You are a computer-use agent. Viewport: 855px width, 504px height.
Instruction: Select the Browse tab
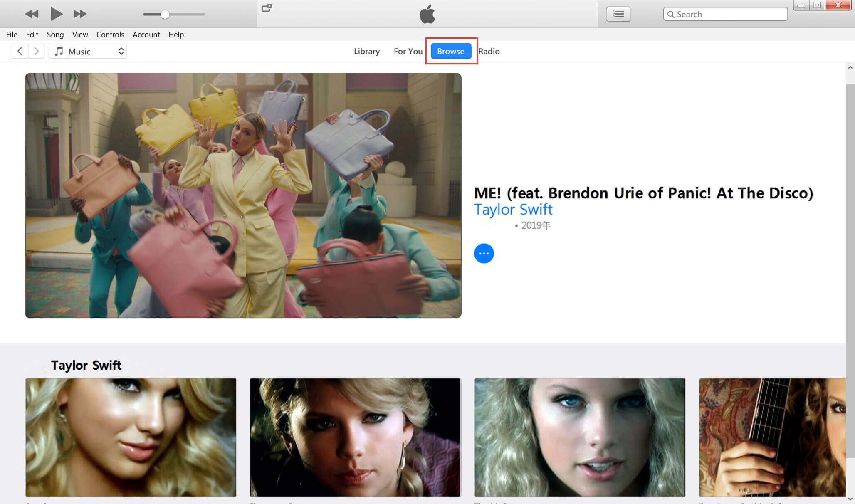[451, 51]
